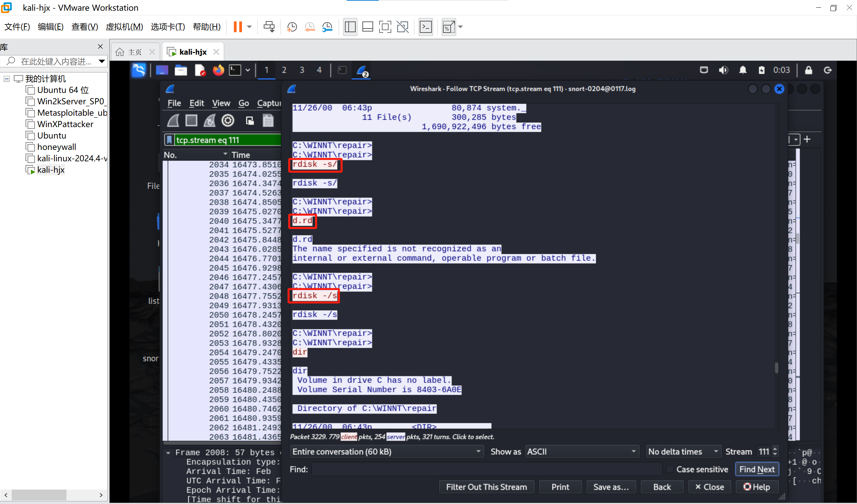Click the Wireshark taskbar icon
This screenshot has height=504, width=857.
pyautogui.click(x=361, y=71)
